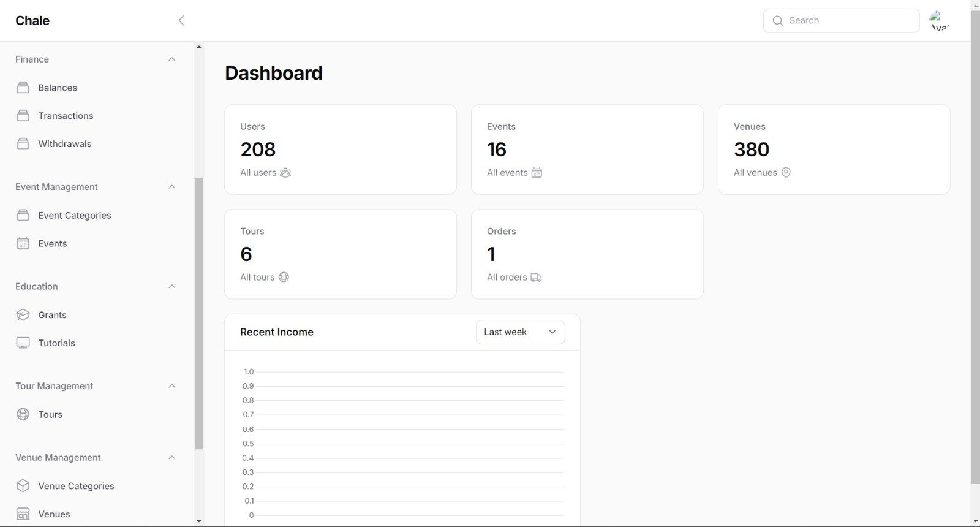
Task: Click the Venues storefront icon in sidebar
Action: click(23, 514)
